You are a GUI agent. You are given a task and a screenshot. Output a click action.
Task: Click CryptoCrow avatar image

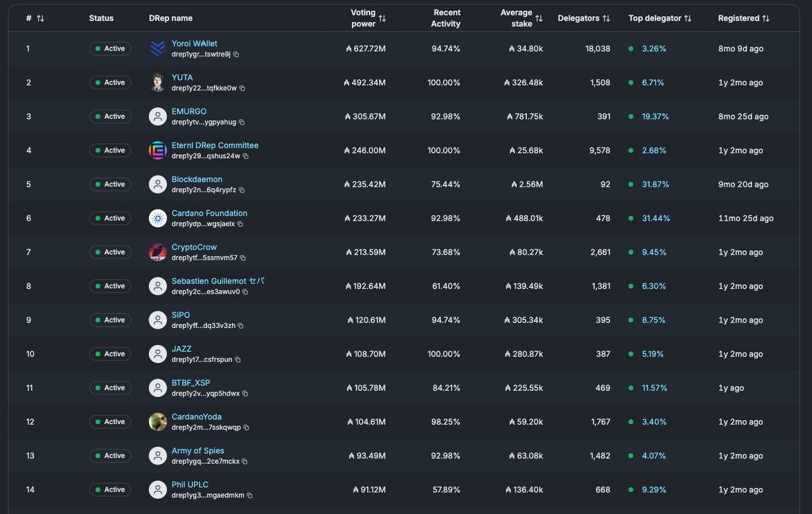[x=158, y=252]
